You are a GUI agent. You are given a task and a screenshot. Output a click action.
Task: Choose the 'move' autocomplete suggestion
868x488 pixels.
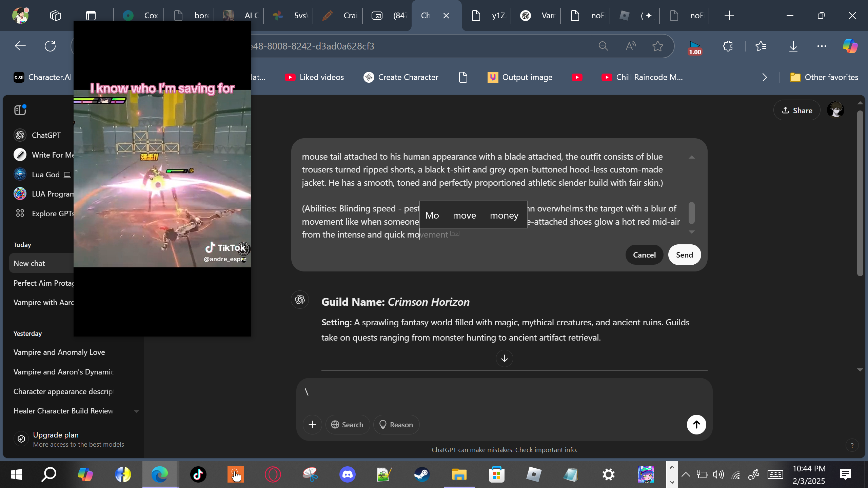pos(465,215)
